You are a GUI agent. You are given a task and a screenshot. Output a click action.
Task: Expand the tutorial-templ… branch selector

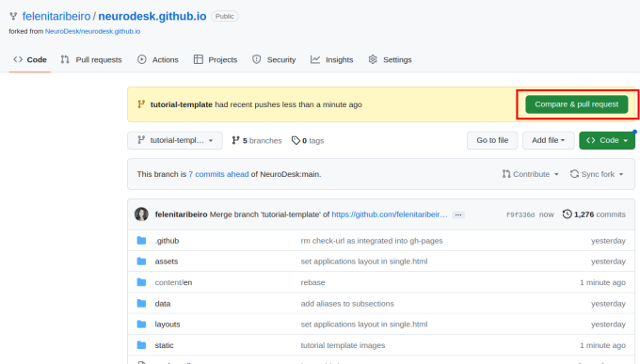tap(175, 140)
